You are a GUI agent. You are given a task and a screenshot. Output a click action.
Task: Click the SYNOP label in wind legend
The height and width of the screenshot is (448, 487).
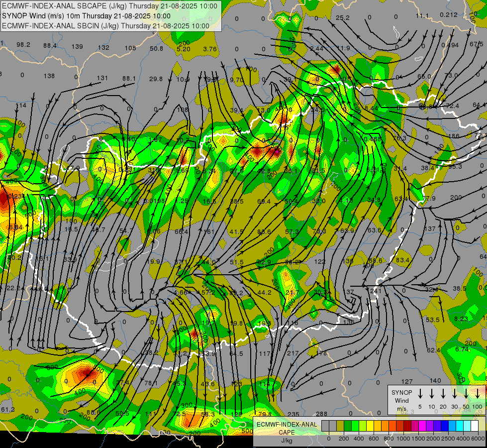pyautogui.click(x=401, y=392)
